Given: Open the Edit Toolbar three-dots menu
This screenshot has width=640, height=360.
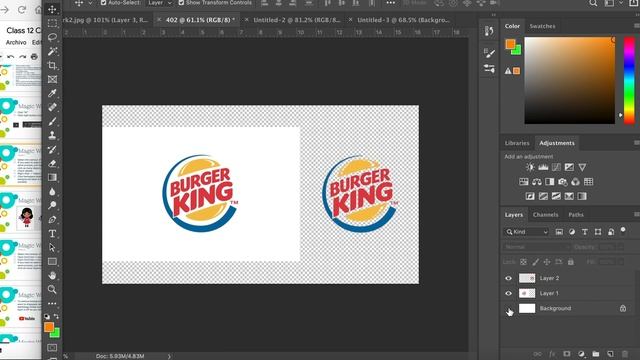Looking at the screenshot, I should 52,303.
